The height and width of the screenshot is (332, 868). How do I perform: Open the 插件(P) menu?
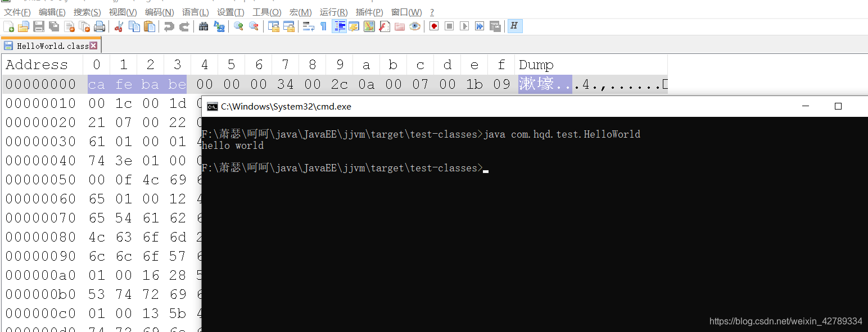(x=369, y=12)
